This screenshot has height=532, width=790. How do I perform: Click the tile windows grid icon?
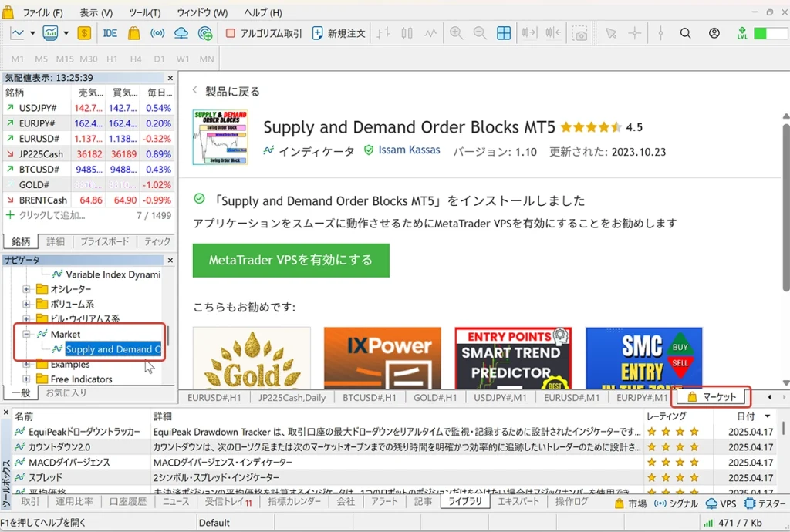coord(504,33)
